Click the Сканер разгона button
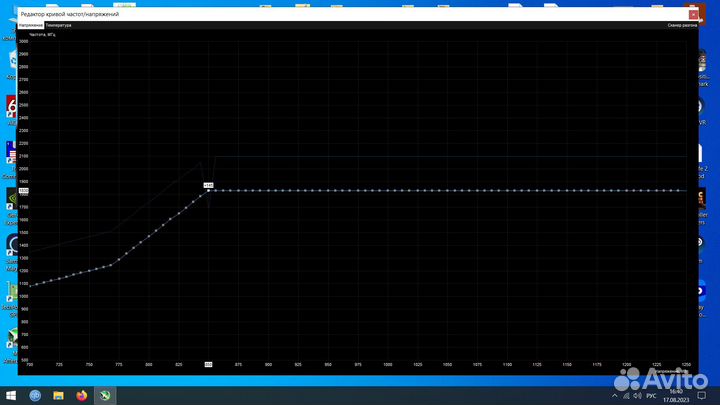720x405 pixels. (682, 25)
